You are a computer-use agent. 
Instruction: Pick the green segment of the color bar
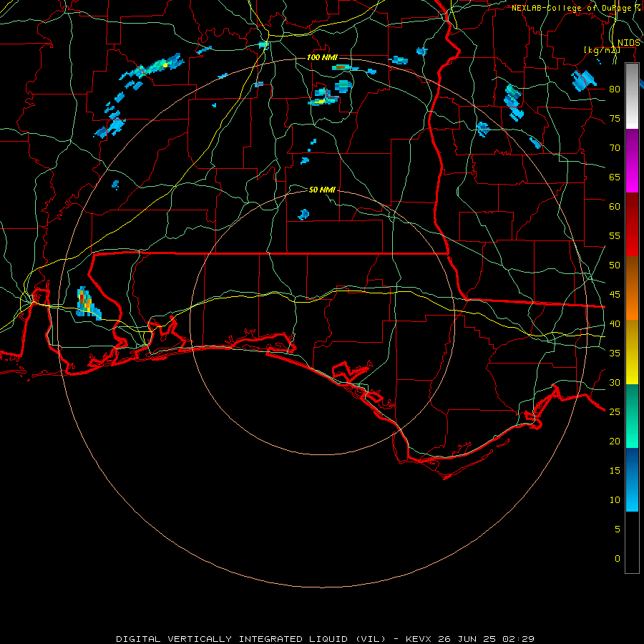coord(632,416)
